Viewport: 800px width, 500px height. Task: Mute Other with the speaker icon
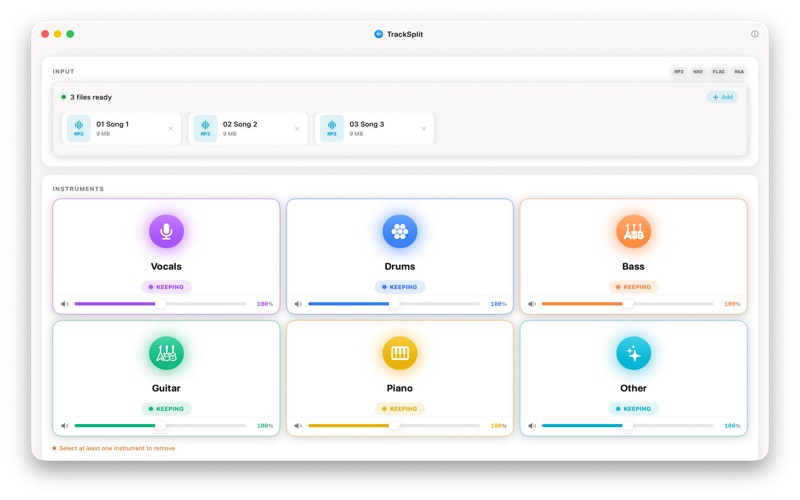(x=532, y=426)
